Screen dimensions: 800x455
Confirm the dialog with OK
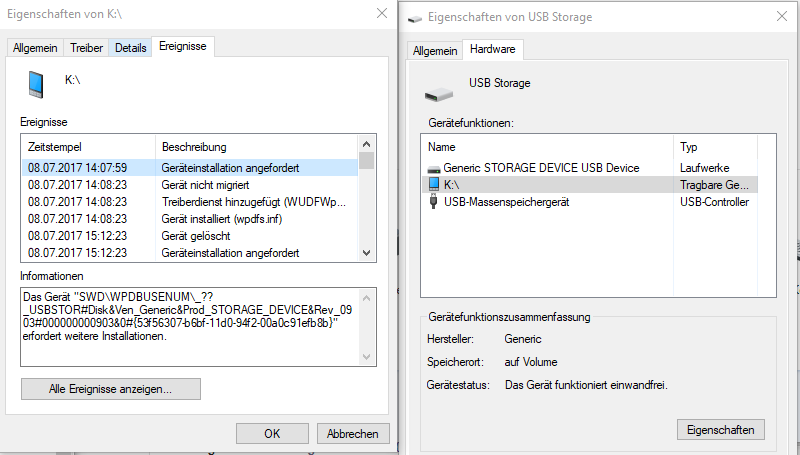[272, 433]
